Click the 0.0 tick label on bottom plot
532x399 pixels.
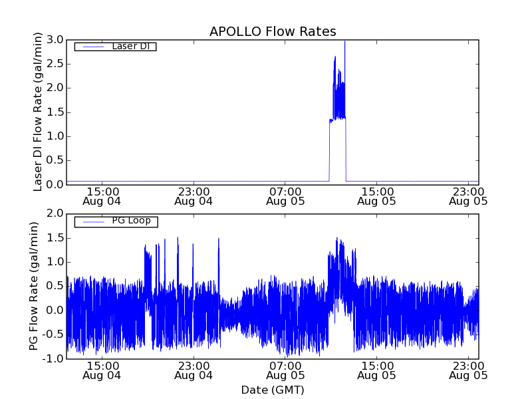56,311
